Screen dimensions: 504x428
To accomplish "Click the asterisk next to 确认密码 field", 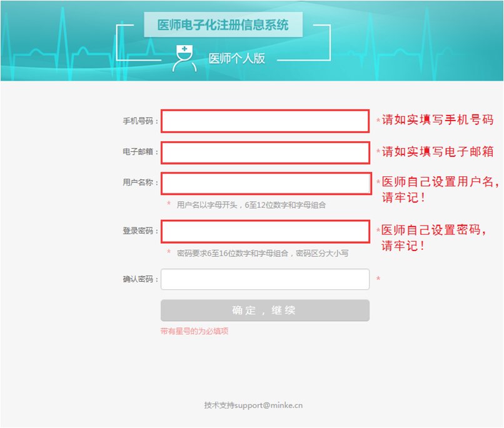I will point(377,277).
